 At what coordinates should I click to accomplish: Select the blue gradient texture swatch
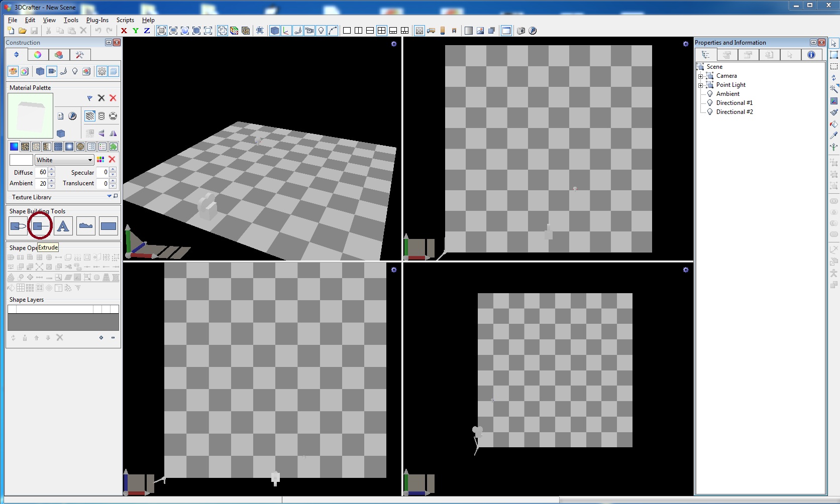[14, 147]
